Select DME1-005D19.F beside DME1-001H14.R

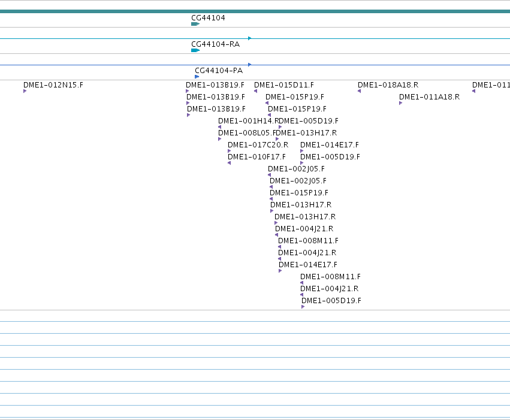pyautogui.click(x=309, y=121)
